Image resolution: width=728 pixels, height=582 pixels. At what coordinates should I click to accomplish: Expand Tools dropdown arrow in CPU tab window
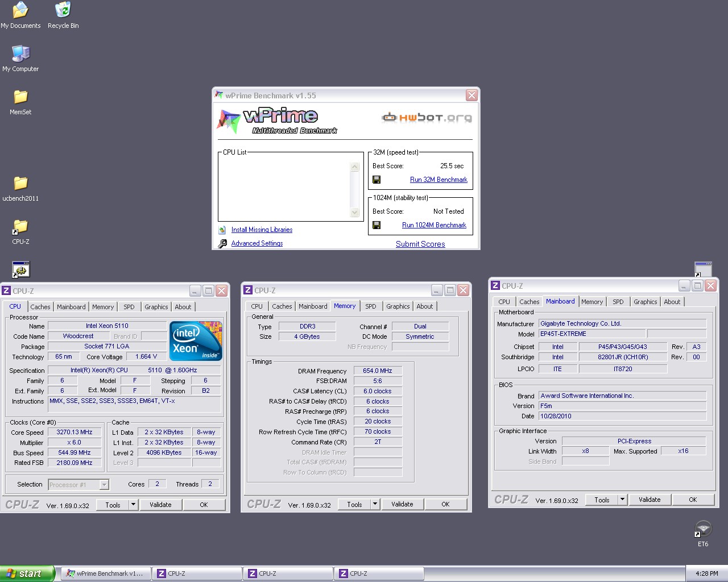(133, 505)
